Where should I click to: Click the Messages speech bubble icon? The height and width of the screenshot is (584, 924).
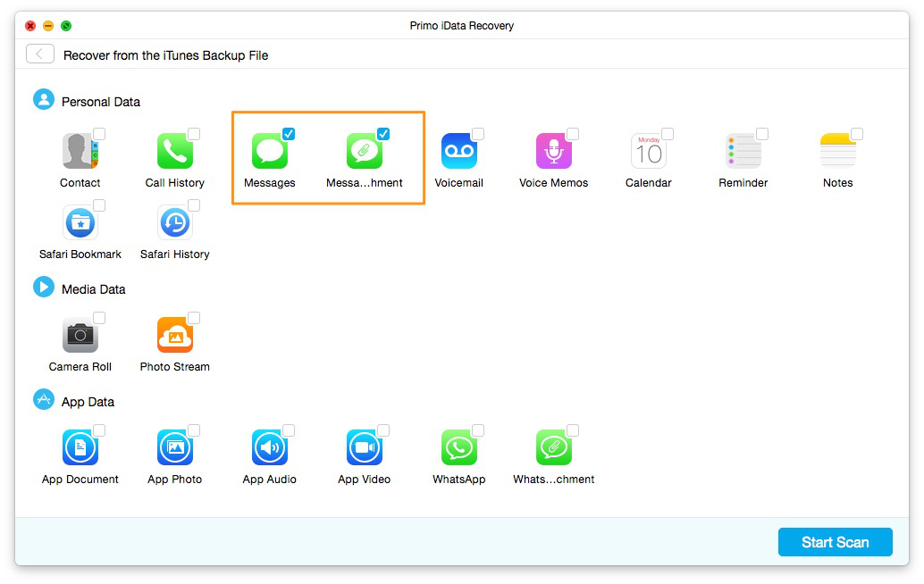[269, 151]
